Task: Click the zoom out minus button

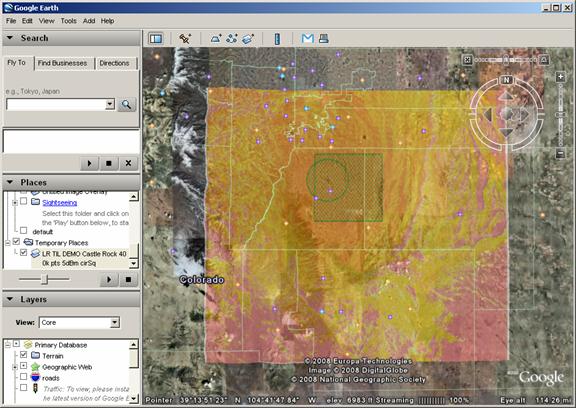Action: click(560, 154)
